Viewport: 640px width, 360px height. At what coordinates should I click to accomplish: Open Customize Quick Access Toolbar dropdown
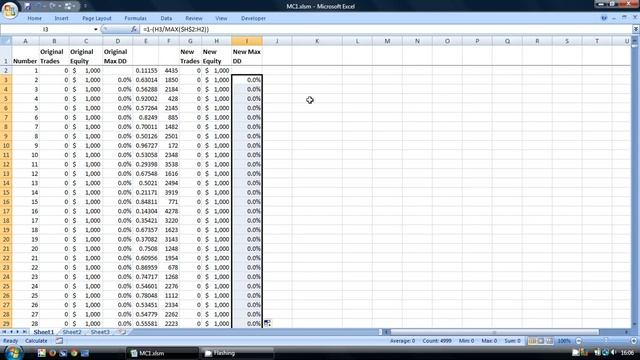85,6
